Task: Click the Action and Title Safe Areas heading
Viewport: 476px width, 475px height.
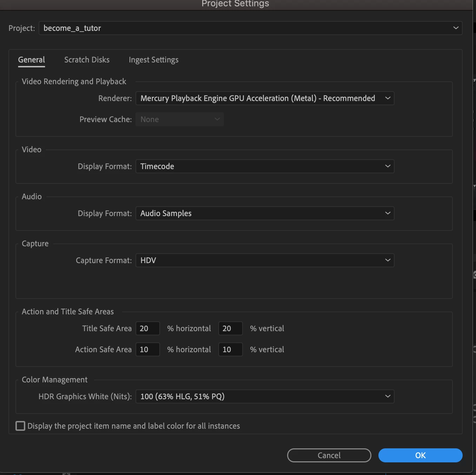Action: pyautogui.click(x=68, y=312)
